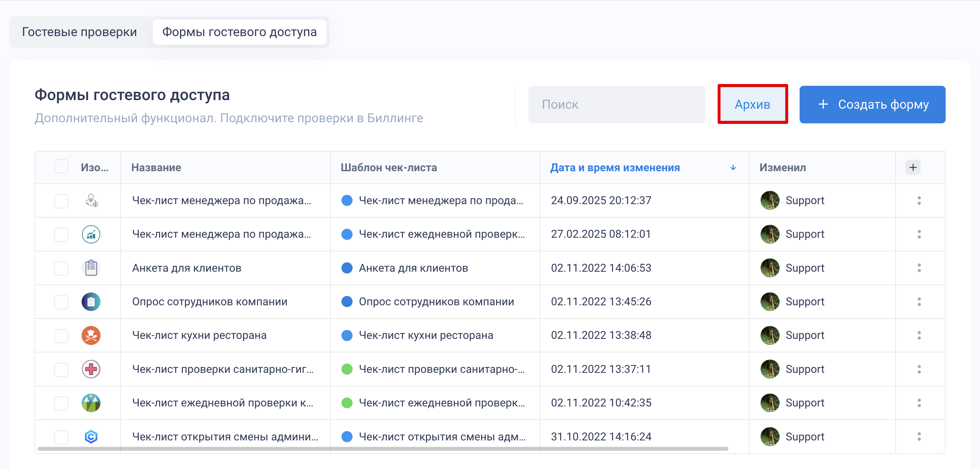980x469 pixels.
Task: Click the add column plus icon
Action: pos(913,168)
